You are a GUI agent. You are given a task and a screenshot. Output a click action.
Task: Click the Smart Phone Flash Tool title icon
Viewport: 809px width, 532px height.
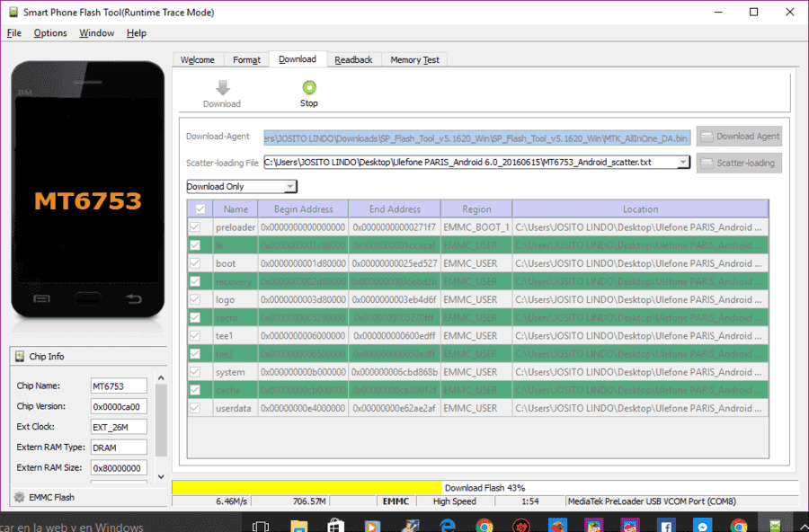(x=13, y=12)
